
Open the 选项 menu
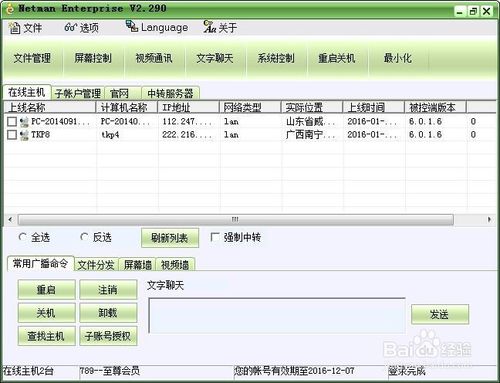point(81,28)
